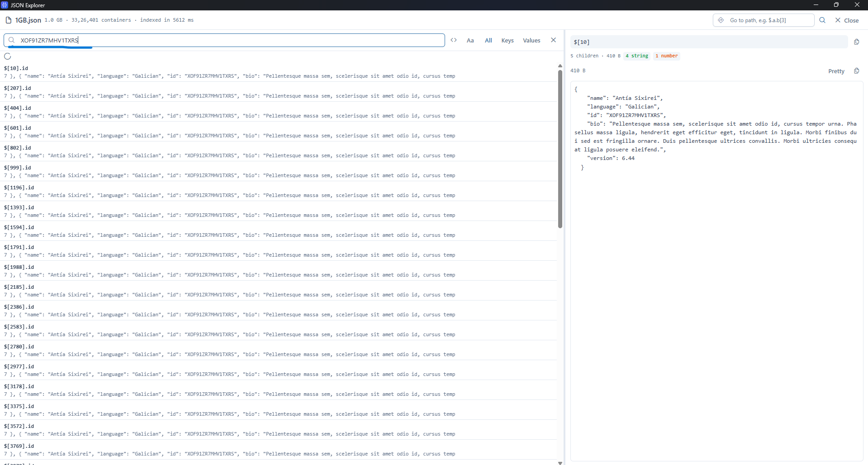
Task: Select the Values search filter
Action: pyautogui.click(x=531, y=40)
